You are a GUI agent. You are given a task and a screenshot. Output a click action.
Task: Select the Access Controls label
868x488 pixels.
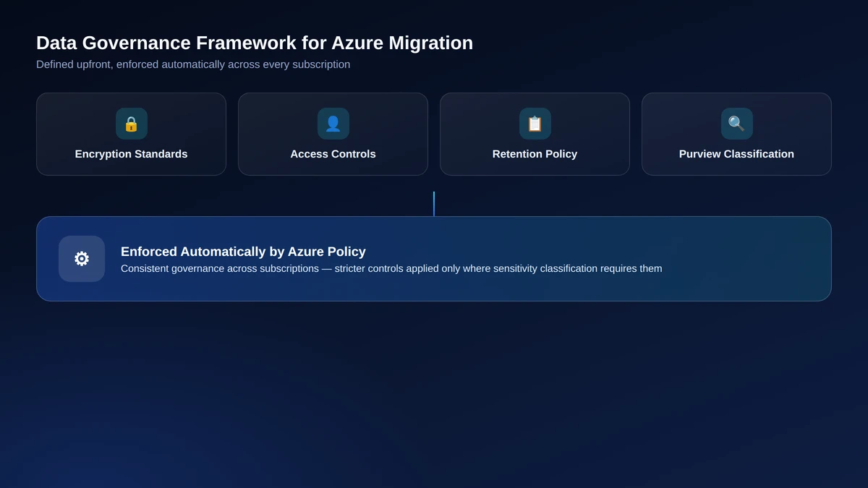333,154
